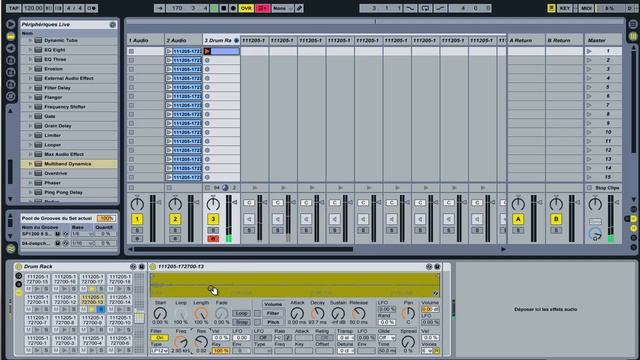Expand the Ping Pong Delay folder
Viewport: 640px width, 360px height.
[30, 192]
